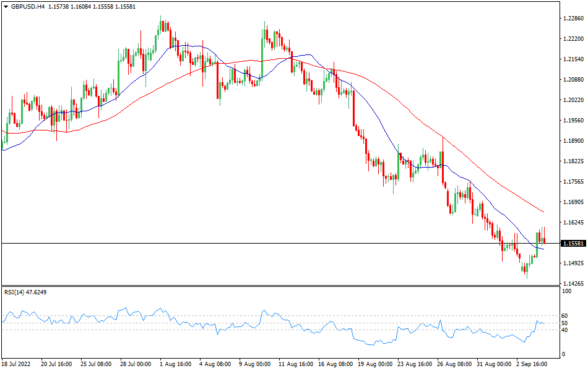
Task: Select the highlighted current price tag 1.15581
Action: [573, 244]
